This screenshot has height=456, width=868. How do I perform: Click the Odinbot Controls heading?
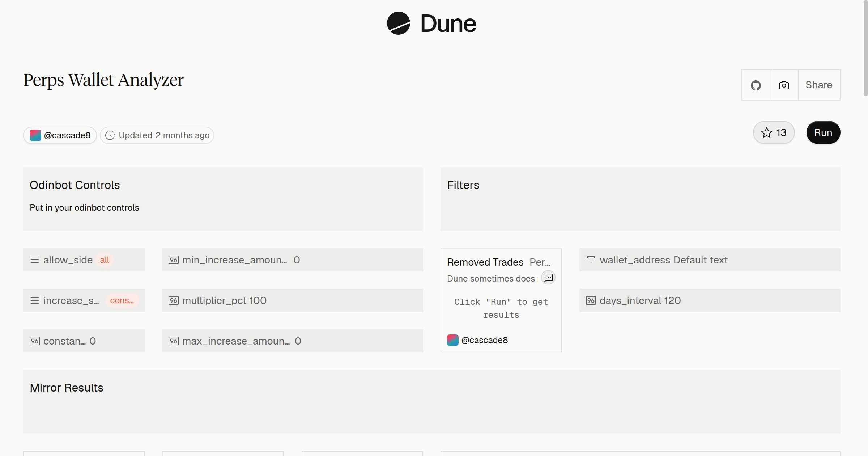[x=75, y=185]
